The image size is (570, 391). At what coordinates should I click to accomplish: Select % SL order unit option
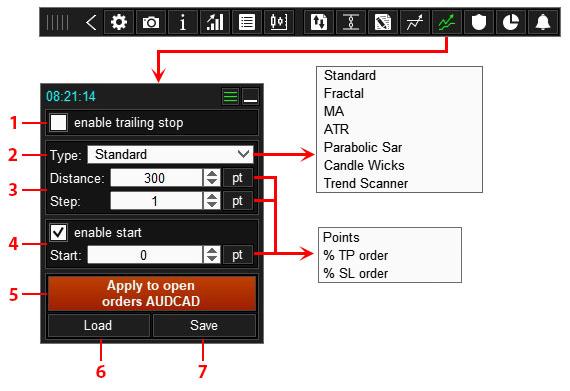[x=356, y=273]
